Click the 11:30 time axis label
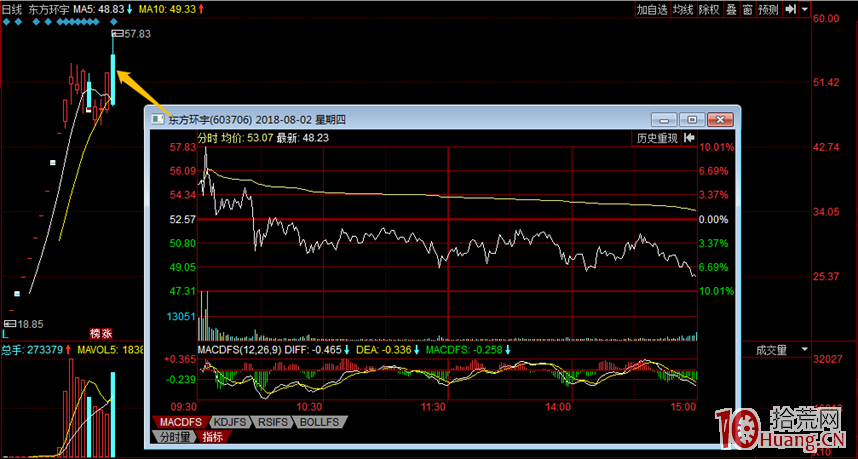Viewport: 858px width, 459px height. [x=433, y=407]
